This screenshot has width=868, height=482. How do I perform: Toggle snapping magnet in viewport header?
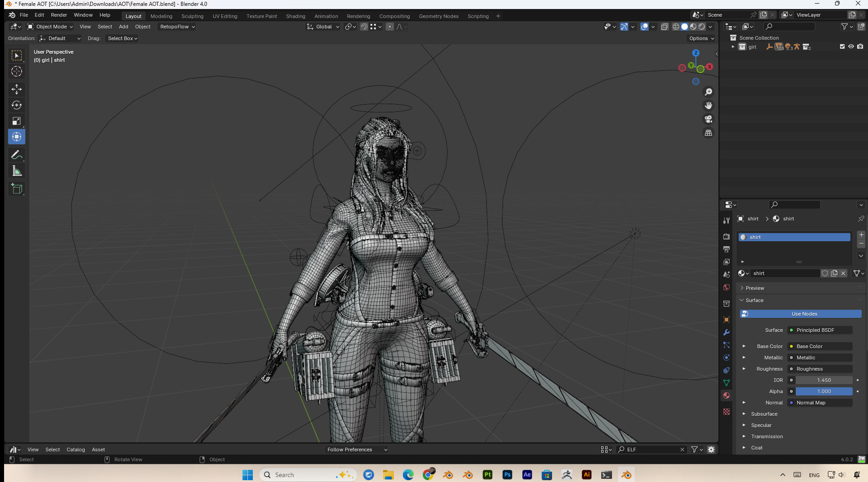coord(364,27)
